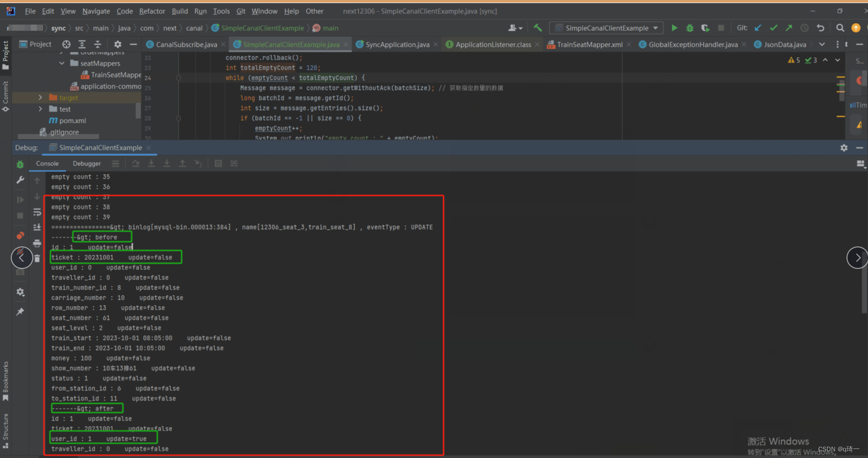
Task: Open Bookmarks tool window on left sidebar
Action: 6,381
